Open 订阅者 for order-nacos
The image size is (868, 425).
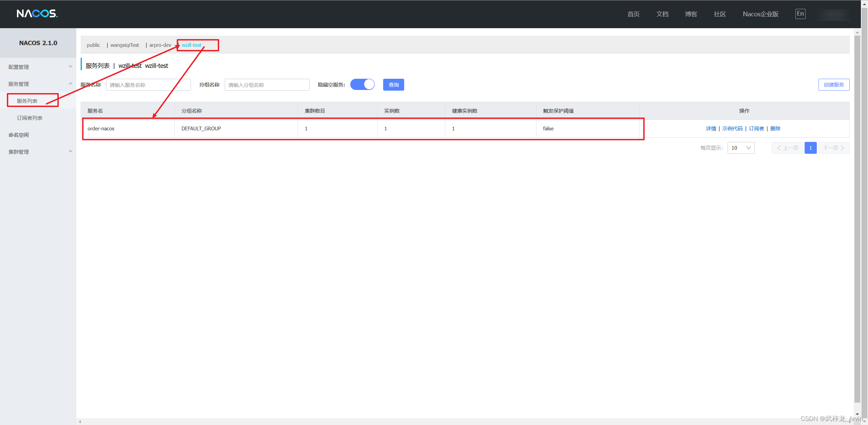click(x=756, y=129)
